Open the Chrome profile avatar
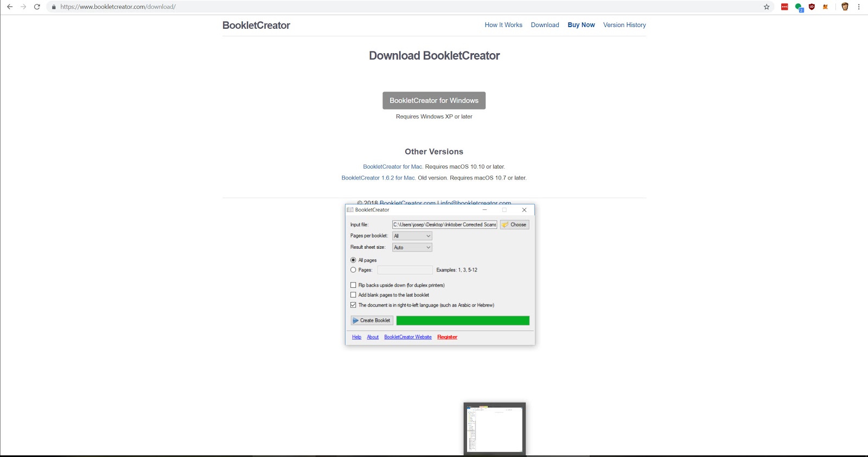This screenshot has width=868, height=457. pos(845,7)
